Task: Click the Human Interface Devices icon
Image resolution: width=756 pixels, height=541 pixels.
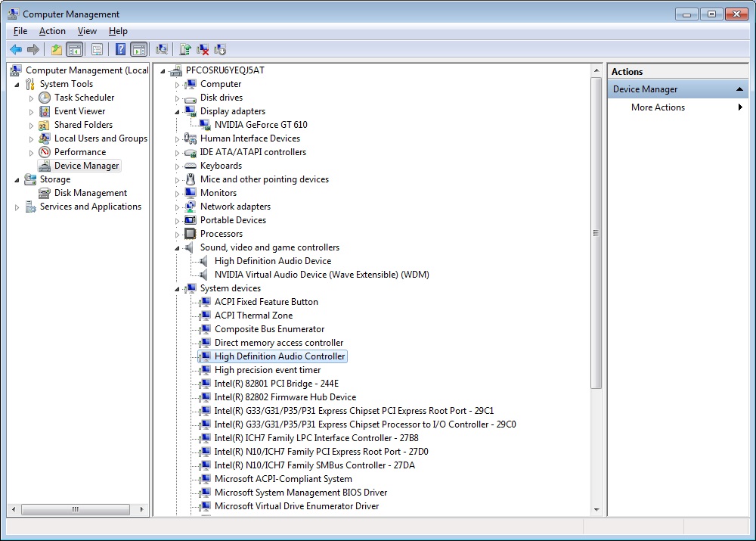Action: 191,138
